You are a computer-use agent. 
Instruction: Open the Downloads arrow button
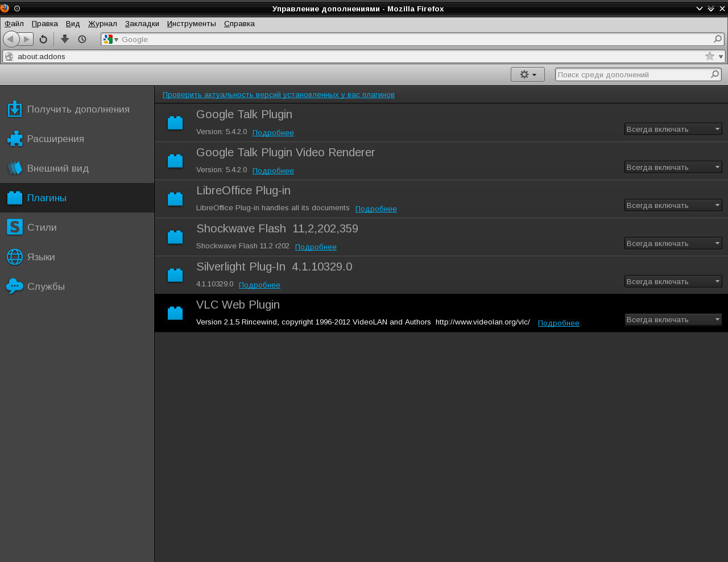65,39
